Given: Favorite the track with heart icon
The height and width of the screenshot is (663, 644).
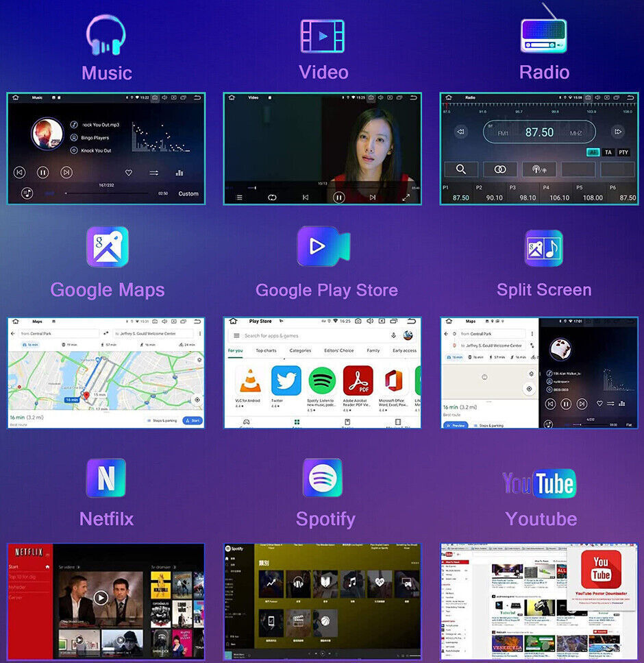Looking at the screenshot, I should click(x=129, y=173).
